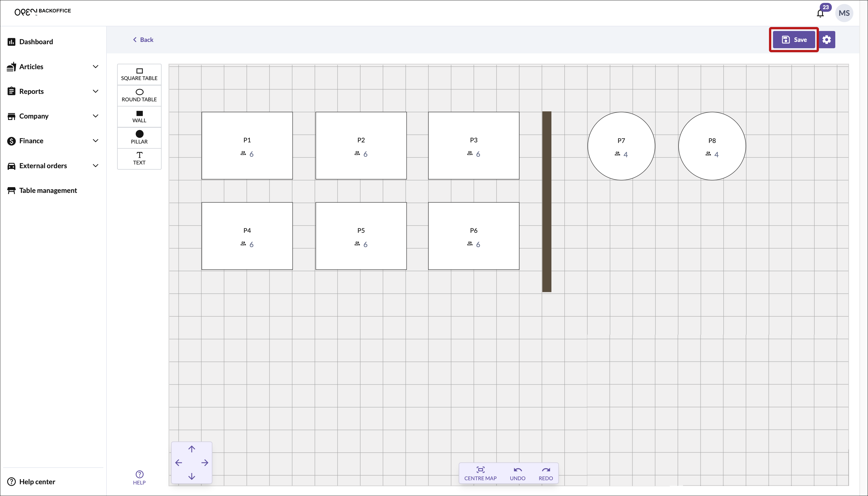Pan the map up
Image resolution: width=868 pixels, height=496 pixels.
coord(192,449)
